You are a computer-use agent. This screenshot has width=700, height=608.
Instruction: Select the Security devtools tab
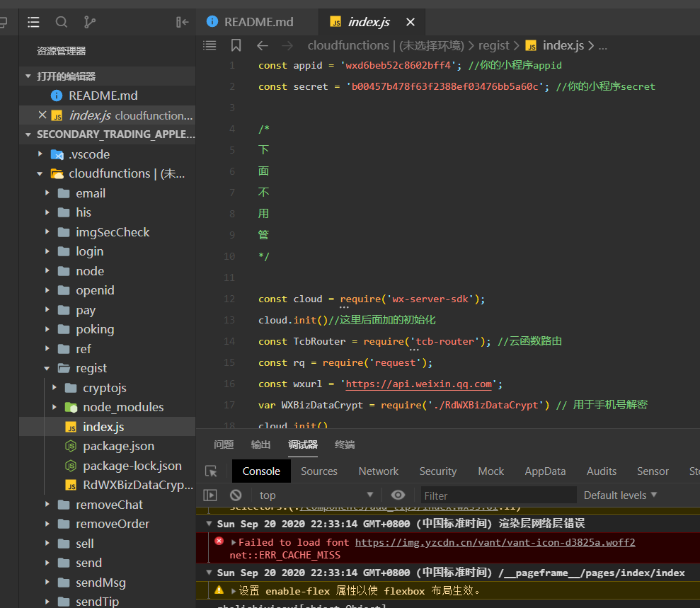tap(438, 471)
